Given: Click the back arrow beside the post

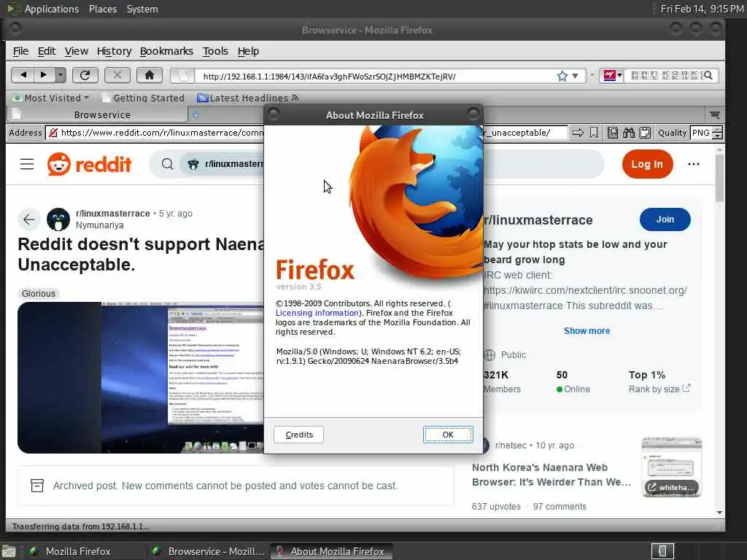Looking at the screenshot, I should pos(29,219).
